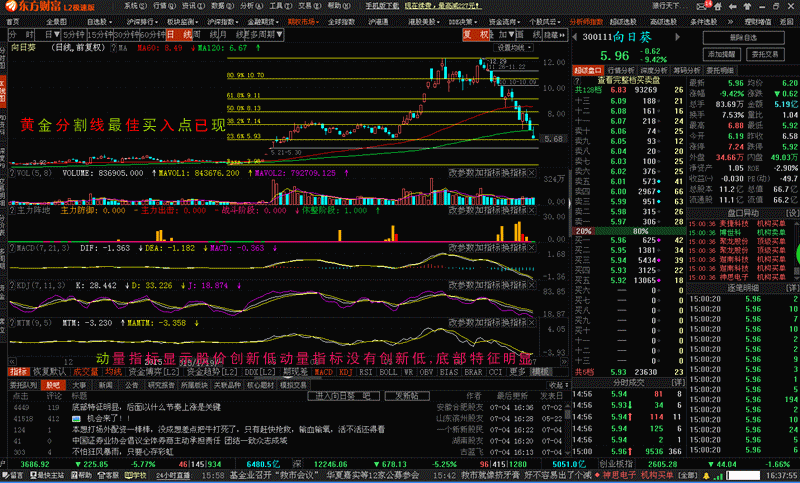Click 委托交易 button
Screen dimensions: 800x483
[x=765, y=54]
